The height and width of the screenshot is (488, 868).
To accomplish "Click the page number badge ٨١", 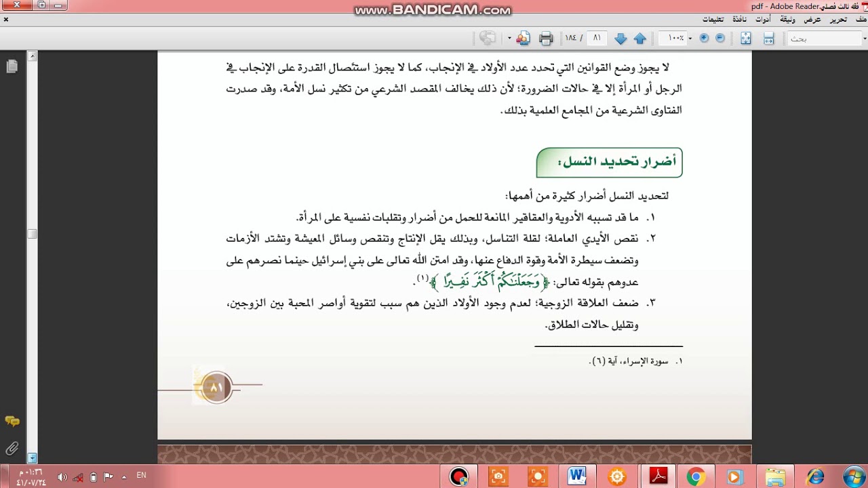I will (216, 387).
